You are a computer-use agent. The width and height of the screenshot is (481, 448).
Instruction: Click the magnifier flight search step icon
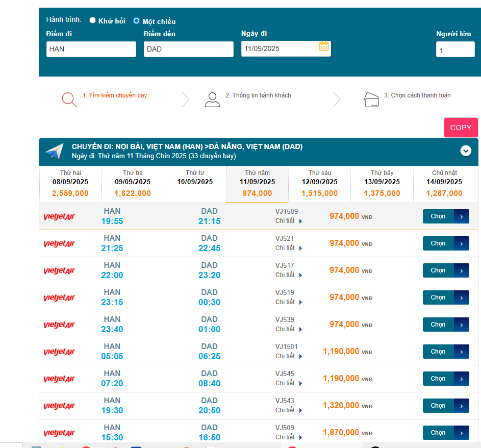pos(69,99)
